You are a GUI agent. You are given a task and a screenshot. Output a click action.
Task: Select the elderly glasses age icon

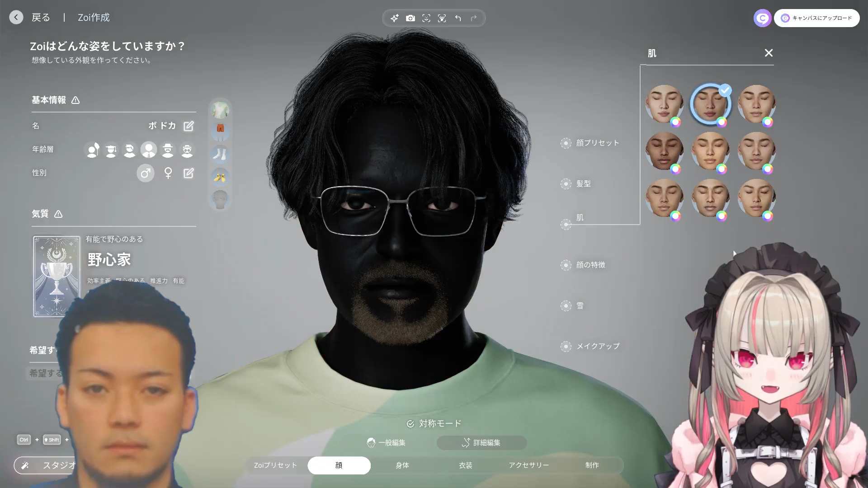187,150
